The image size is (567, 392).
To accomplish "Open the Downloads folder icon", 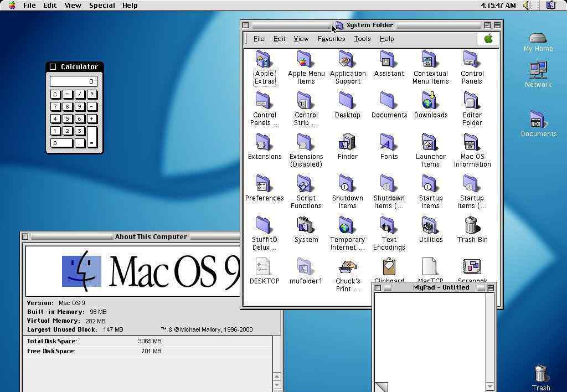I will click(430, 101).
